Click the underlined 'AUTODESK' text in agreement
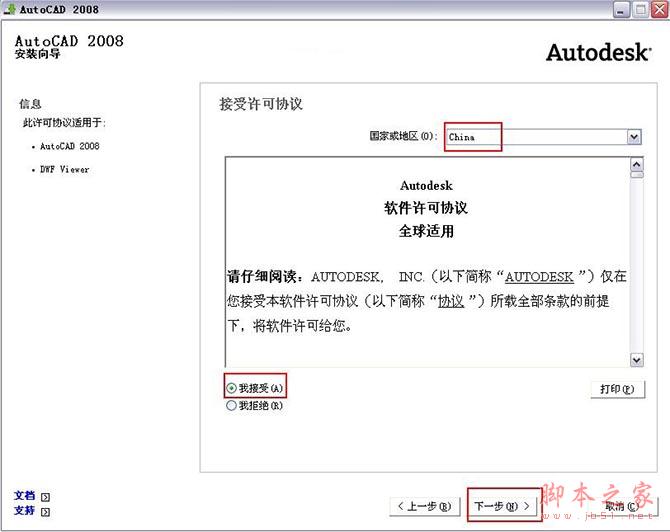The height and width of the screenshot is (532, 670). [539, 277]
